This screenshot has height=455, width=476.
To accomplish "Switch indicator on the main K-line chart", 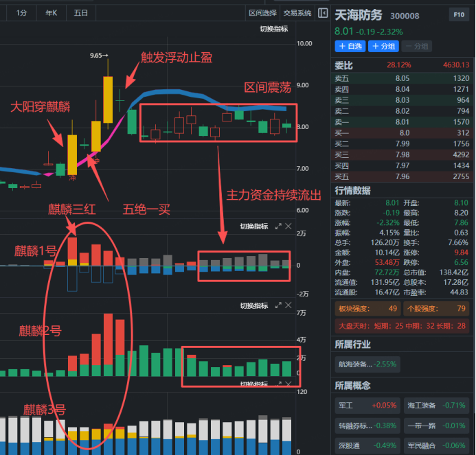I will [273, 28].
